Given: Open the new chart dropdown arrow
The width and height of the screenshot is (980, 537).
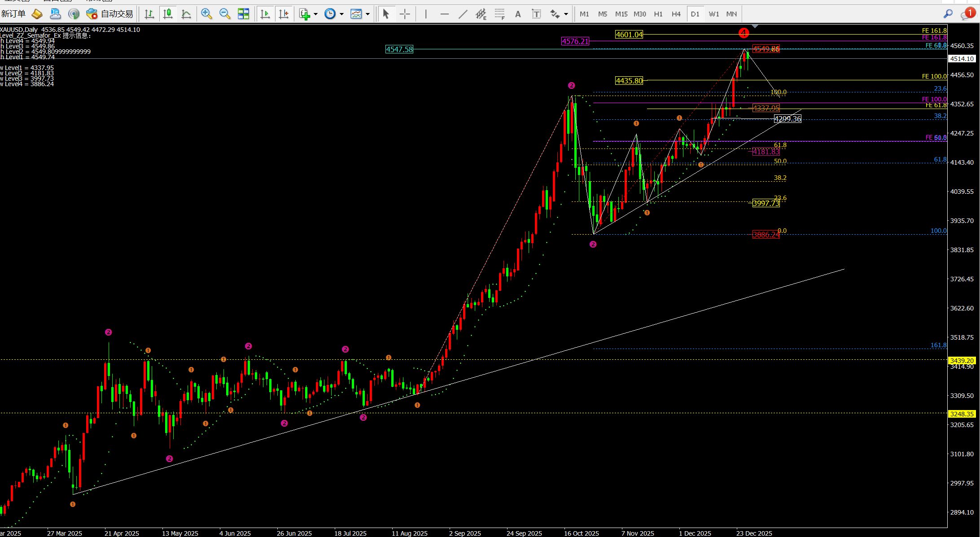Looking at the screenshot, I should 315,14.
